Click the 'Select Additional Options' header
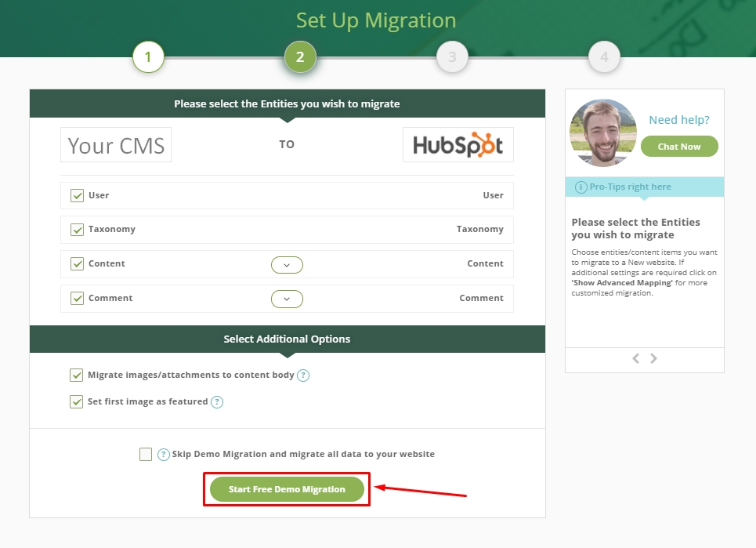This screenshot has height=548, width=756. pos(288,339)
